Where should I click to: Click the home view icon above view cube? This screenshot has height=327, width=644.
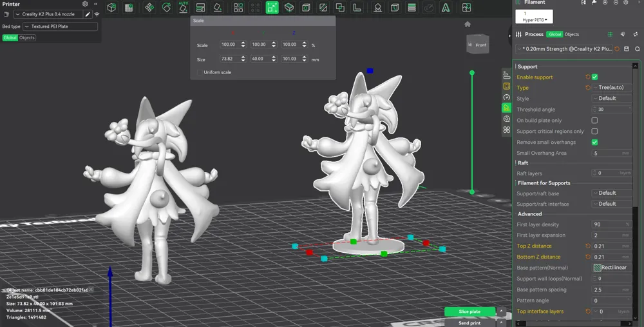(x=468, y=25)
